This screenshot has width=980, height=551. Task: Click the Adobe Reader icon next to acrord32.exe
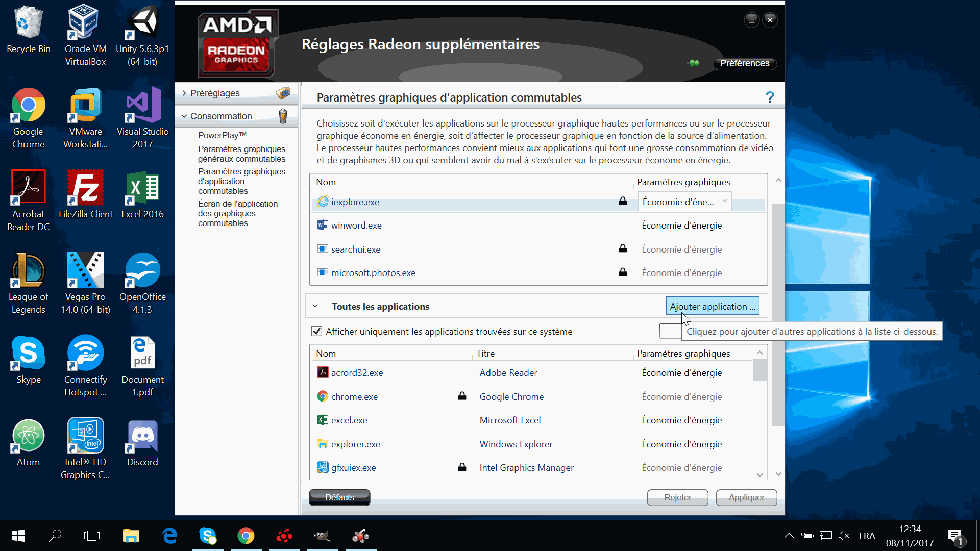tap(323, 372)
